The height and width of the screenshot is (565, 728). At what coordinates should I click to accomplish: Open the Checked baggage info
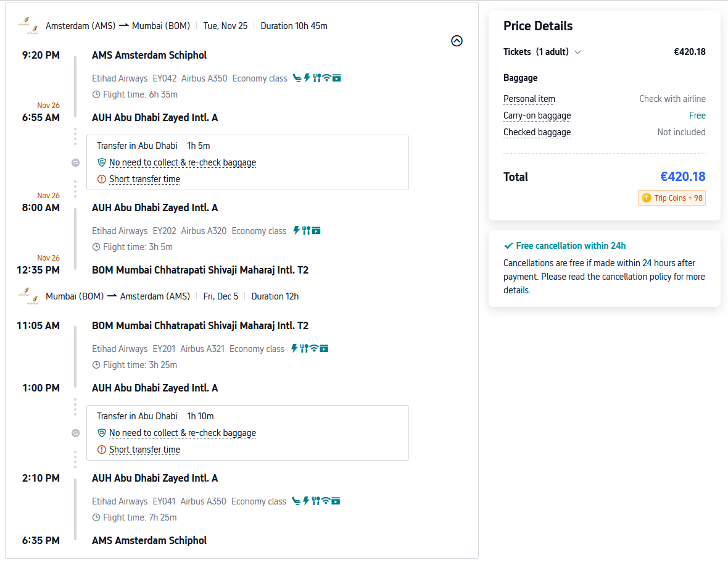click(x=537, y=132)
